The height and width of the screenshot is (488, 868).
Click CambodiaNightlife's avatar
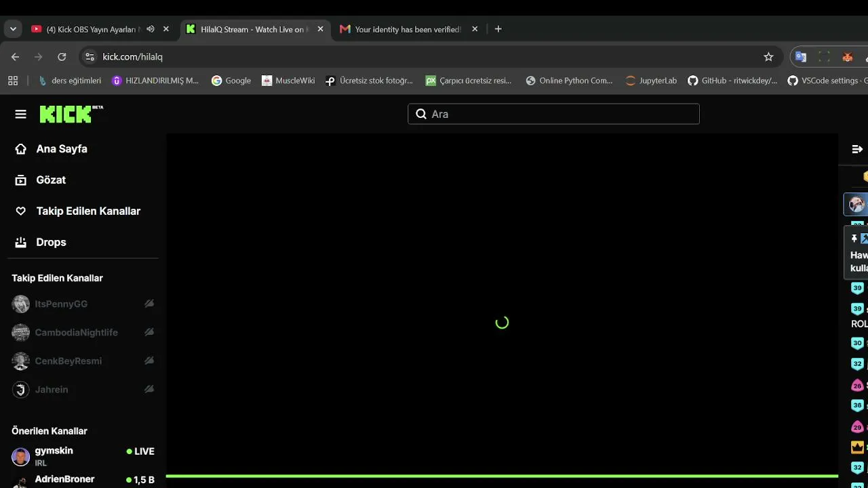point(21,332)
